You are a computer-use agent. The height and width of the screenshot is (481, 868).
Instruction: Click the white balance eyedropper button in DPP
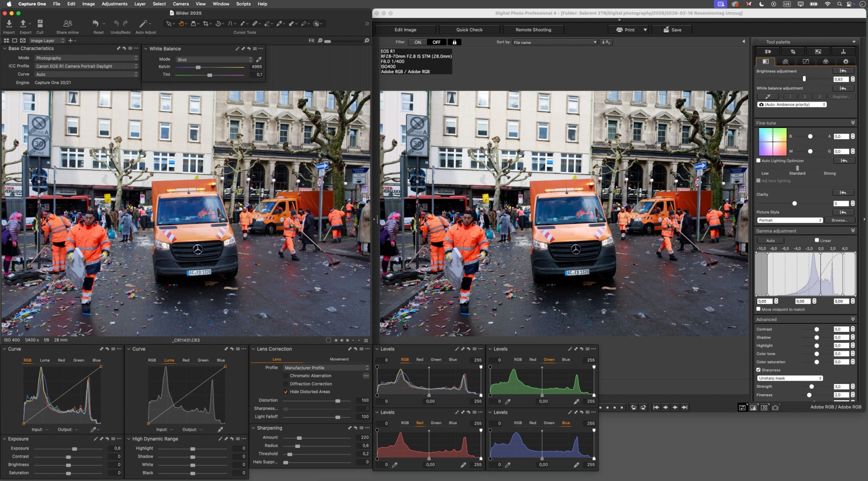tap(768, 97)
